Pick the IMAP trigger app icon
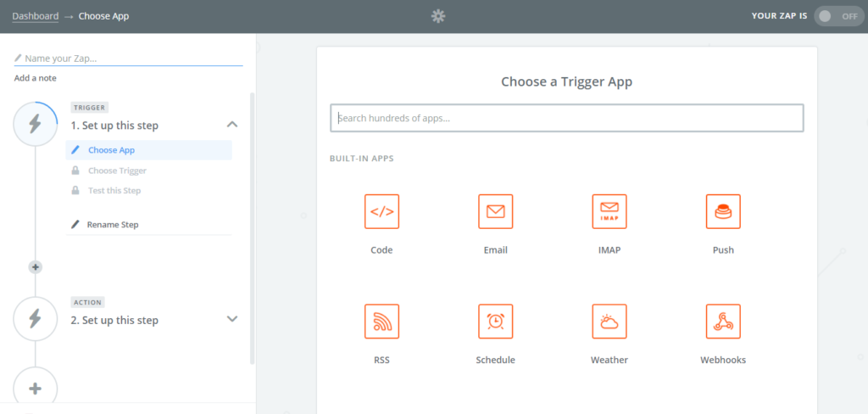Image resolution: width=868 pixels, height=414 pixels. click(609, 211)
